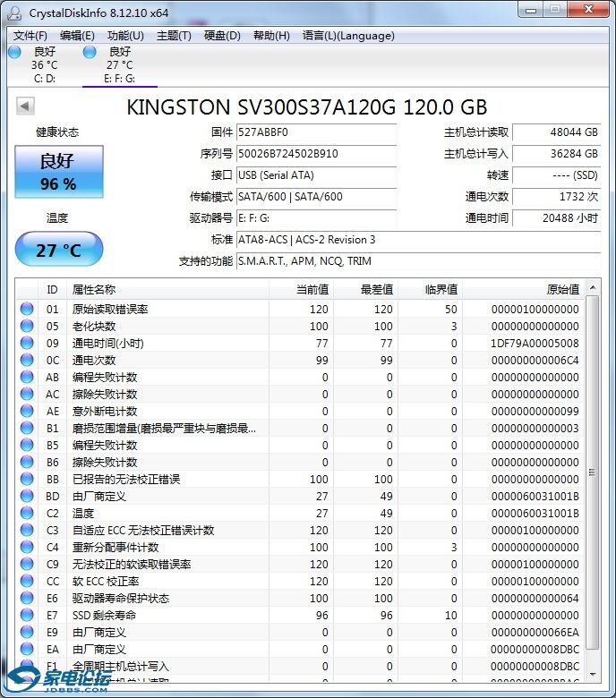Click the serial number field 50026B724502B910

pyautogui.click(x=316, y=154)
